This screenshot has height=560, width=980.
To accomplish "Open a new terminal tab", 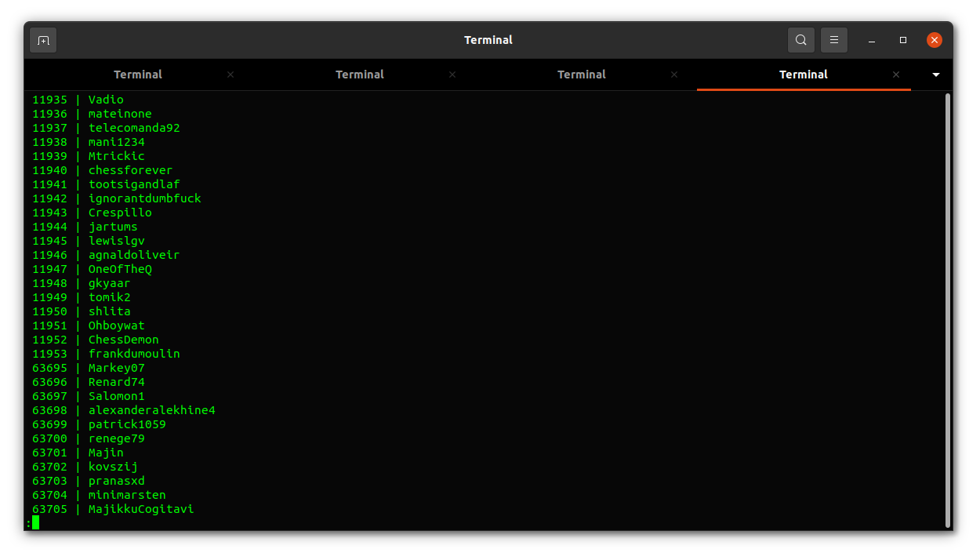I will pos(43,40).
